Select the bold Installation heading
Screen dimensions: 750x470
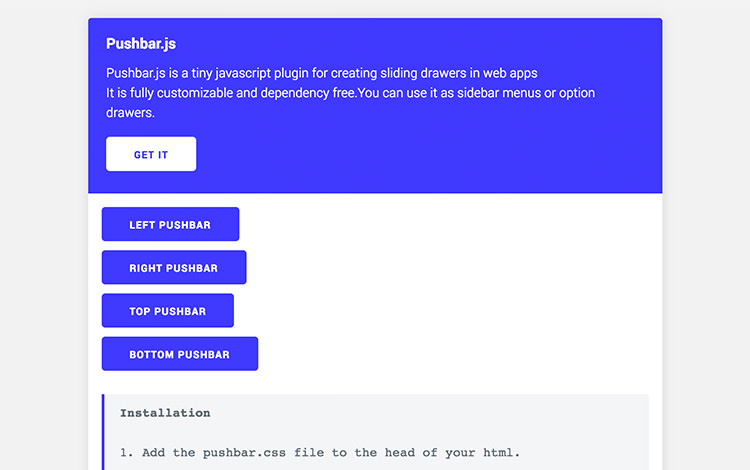point(165,412)
